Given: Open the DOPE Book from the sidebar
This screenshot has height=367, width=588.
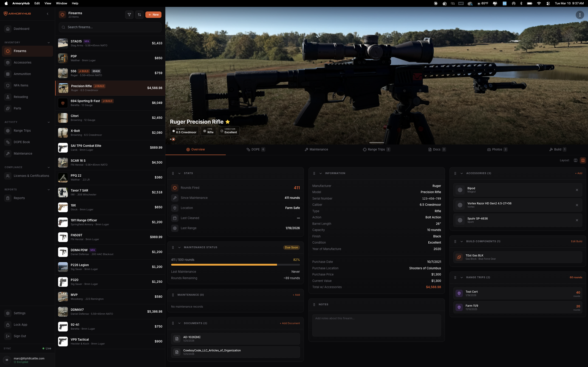Looking at the screenshot, I should [x=22, y=142].
